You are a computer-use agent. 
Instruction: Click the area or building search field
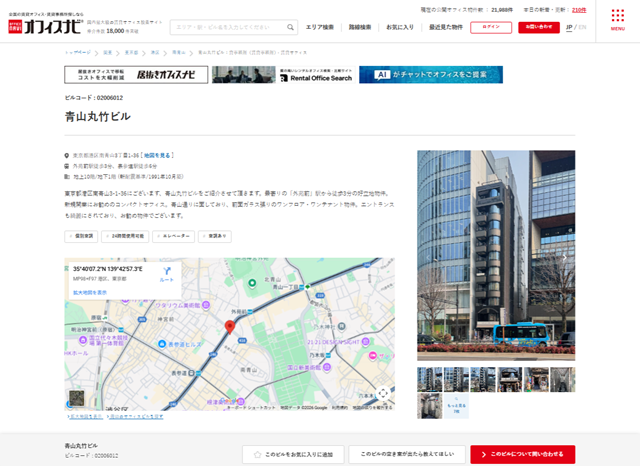(x=227, y=27)
